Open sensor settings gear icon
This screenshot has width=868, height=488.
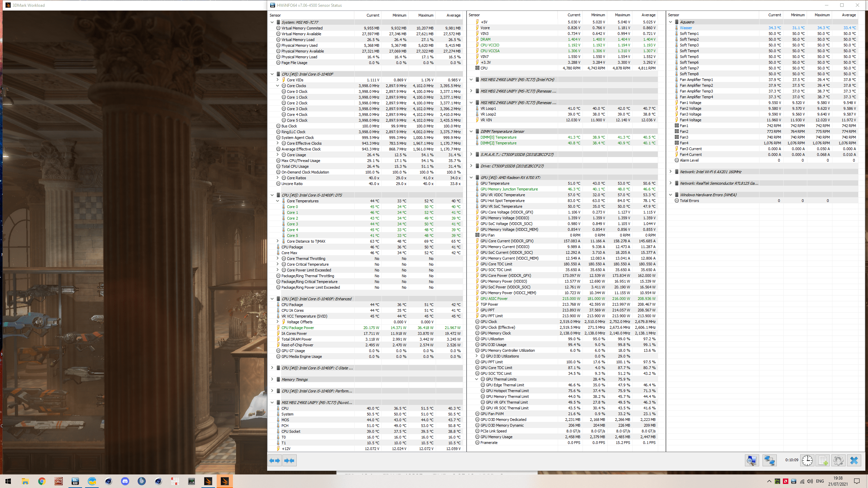click(x=838, y=461)
